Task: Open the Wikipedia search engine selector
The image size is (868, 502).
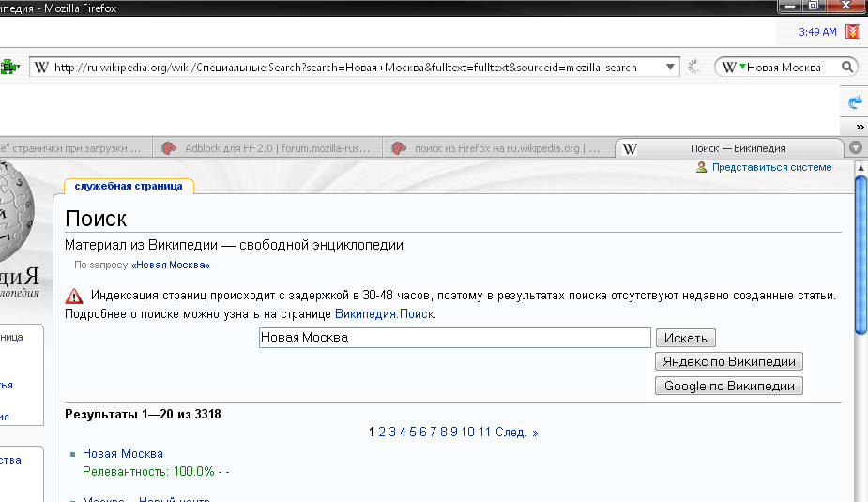Action: point(734,68)
